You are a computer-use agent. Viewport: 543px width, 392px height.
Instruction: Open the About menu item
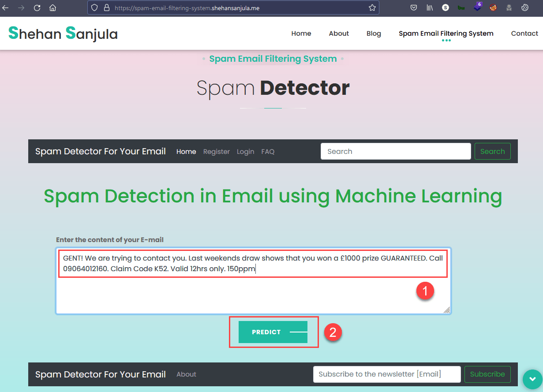[338, 33]
